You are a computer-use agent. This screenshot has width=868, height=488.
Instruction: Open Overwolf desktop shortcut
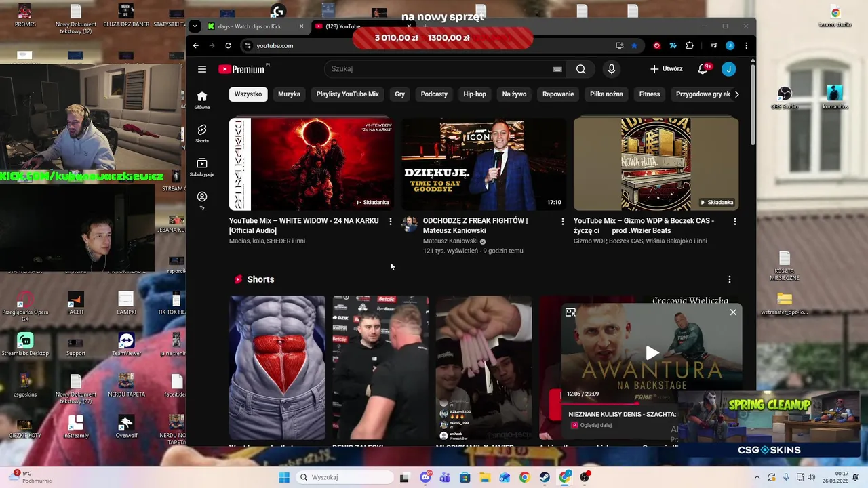pyautogui.click(x=126, y=427)
